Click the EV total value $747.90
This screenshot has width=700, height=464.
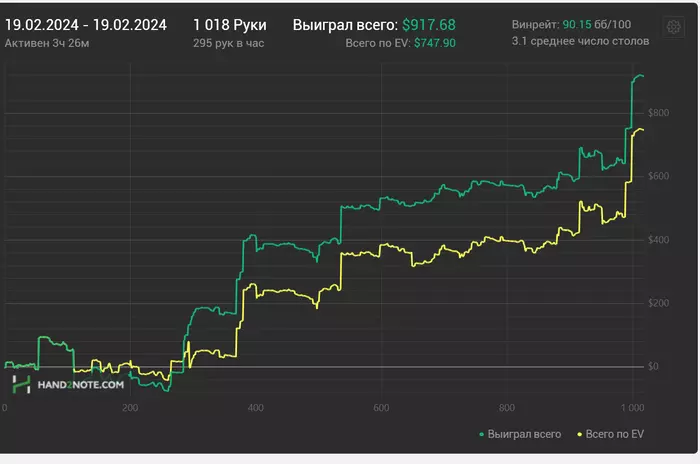point(435,43)
